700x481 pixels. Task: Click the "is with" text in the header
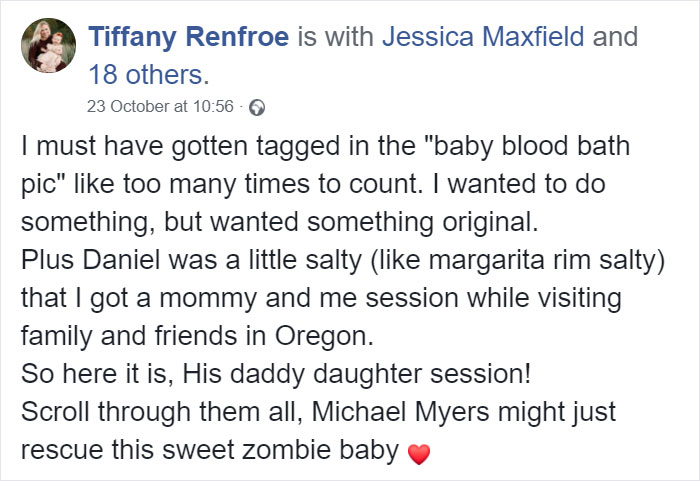336,37
